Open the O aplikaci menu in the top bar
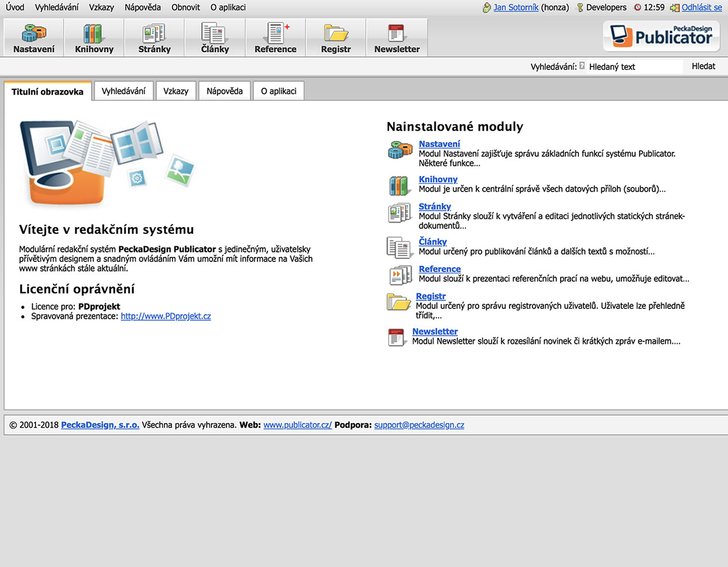This screenshot has height=567, width=728. pos(228,7)
